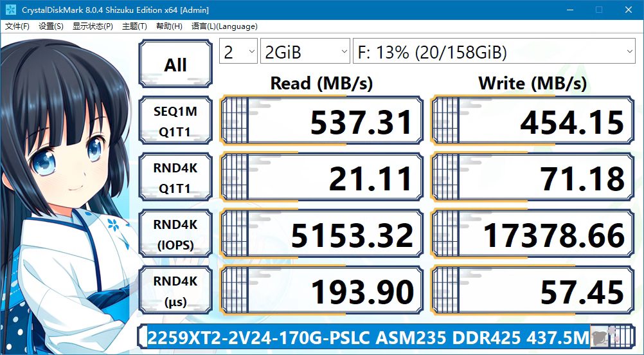
Task: Minimize the CrystalDiskMark window
Action: (x=569, y=10)
